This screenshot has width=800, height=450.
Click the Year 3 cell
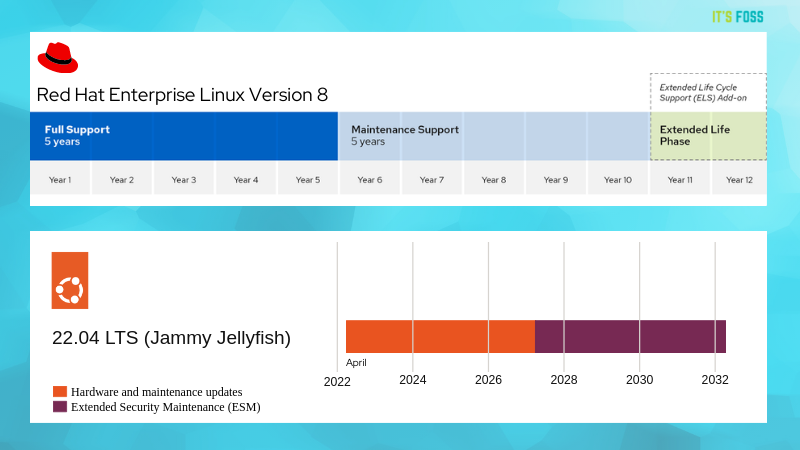click(x=184, y=178)
